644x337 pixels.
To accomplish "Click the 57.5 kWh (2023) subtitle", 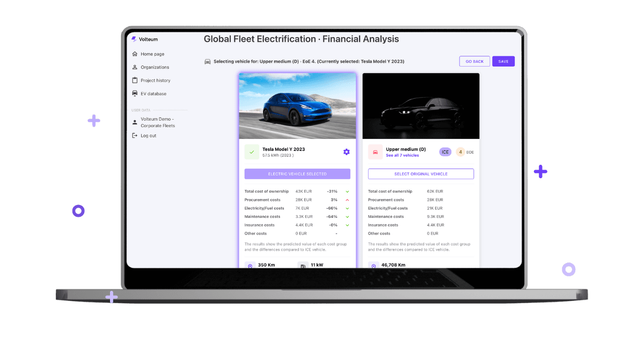I will point(278,156).
